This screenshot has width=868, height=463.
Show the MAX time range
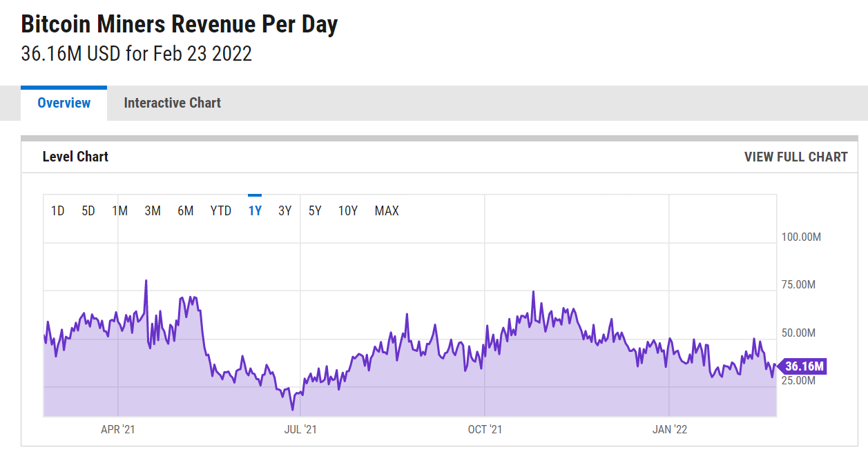[x=387, y=211]
